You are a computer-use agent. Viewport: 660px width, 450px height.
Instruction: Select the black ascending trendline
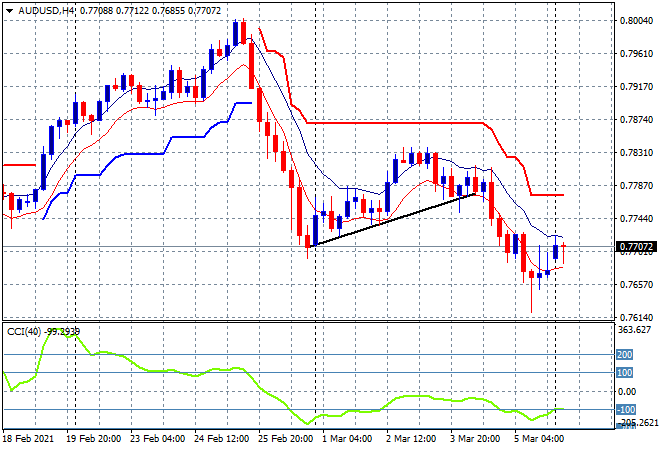coord(391,220)
